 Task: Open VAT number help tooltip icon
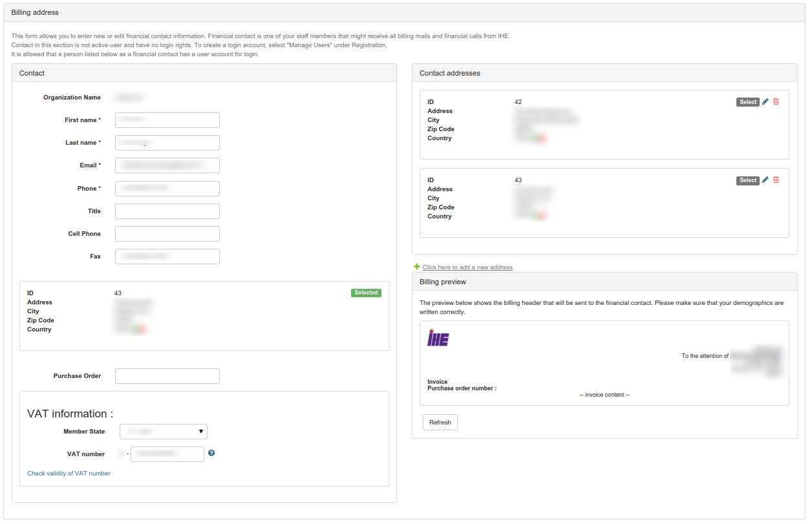click(211, 453)
